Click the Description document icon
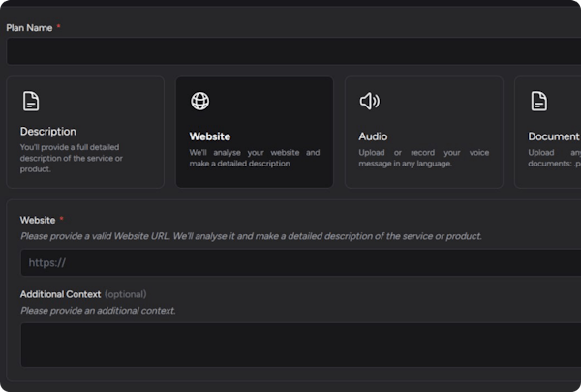 31,102
